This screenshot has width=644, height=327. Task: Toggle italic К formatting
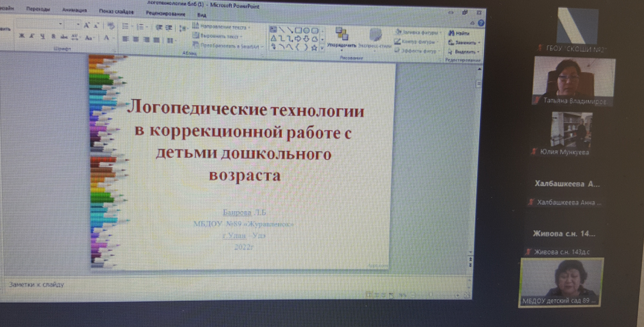[32, 36]
